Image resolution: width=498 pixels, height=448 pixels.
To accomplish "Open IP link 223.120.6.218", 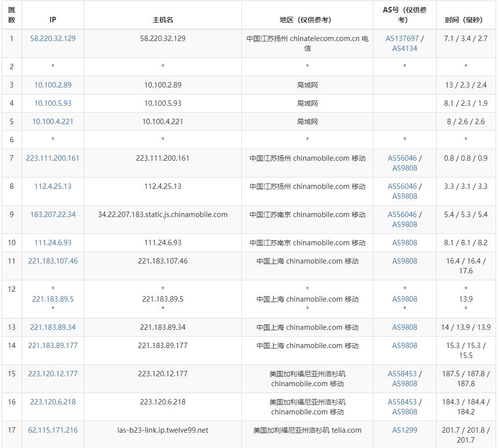I will 53,402.
